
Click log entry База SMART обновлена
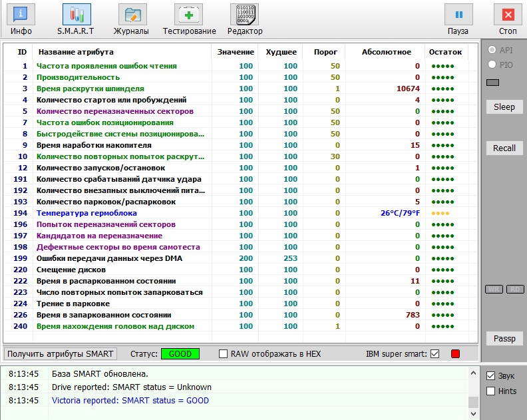coord(100,373)
